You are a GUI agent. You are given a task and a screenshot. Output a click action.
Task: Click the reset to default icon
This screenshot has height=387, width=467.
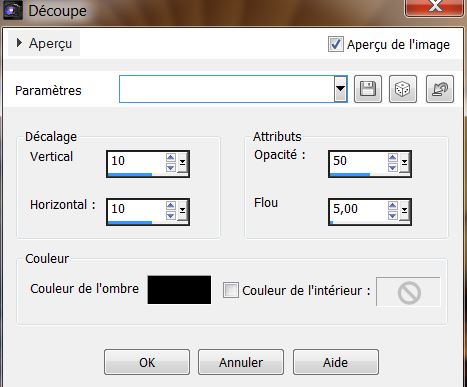440,89
